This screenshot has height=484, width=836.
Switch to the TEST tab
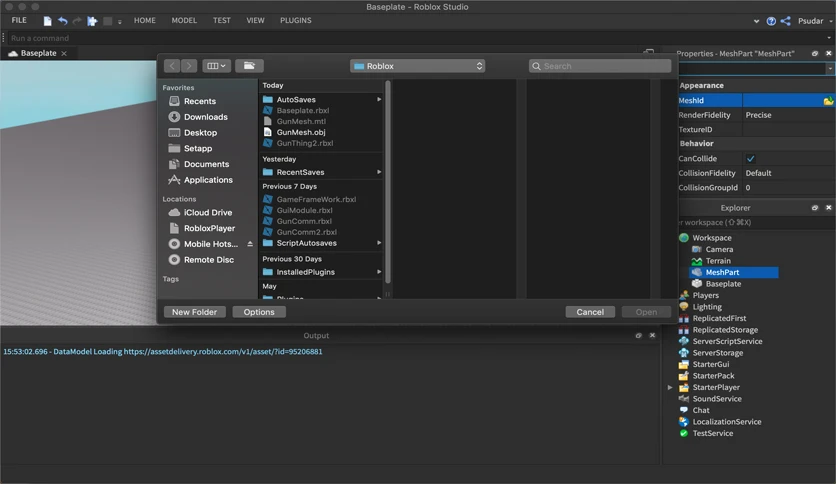[222, 20]
